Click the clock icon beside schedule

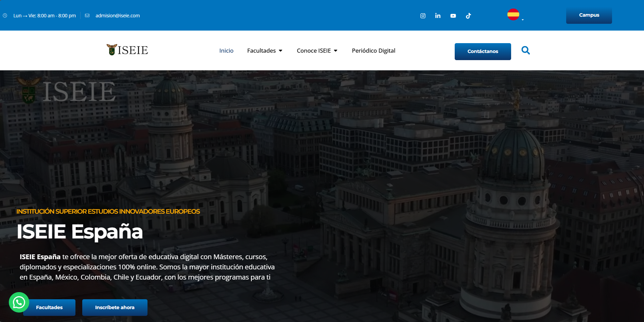point(5,16)
